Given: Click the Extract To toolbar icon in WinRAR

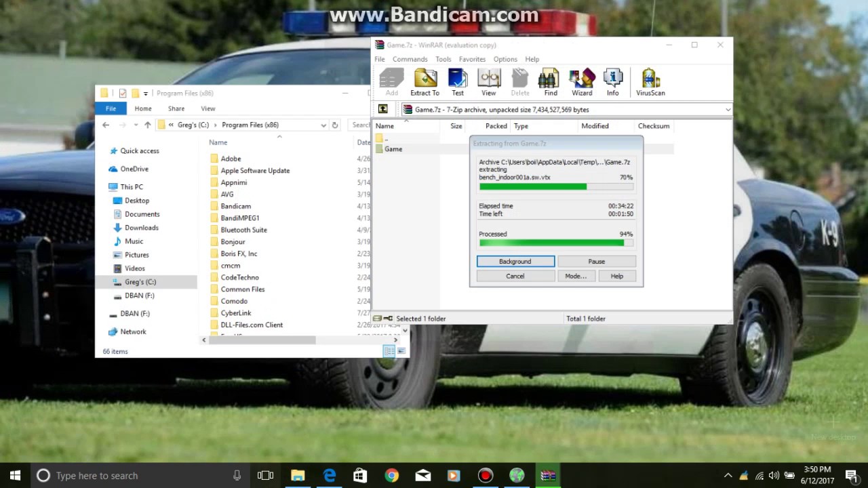Looking at the screenshot, I should click(425, 83).
